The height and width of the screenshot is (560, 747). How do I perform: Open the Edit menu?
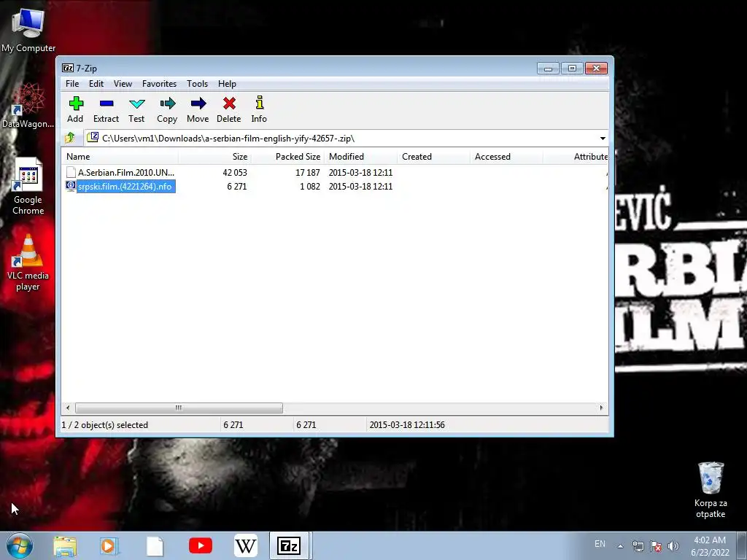(x=96, y=84)
